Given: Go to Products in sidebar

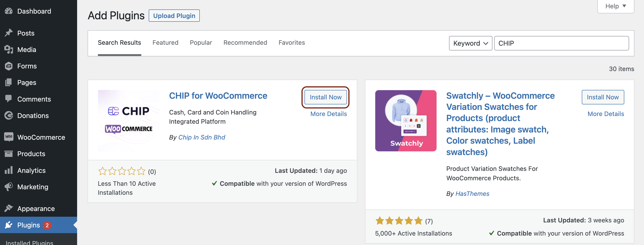Looking at the screenshot, I should 31,154.
